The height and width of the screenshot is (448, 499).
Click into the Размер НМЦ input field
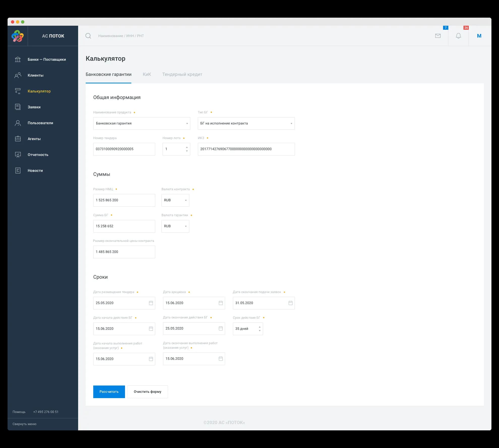124,200
